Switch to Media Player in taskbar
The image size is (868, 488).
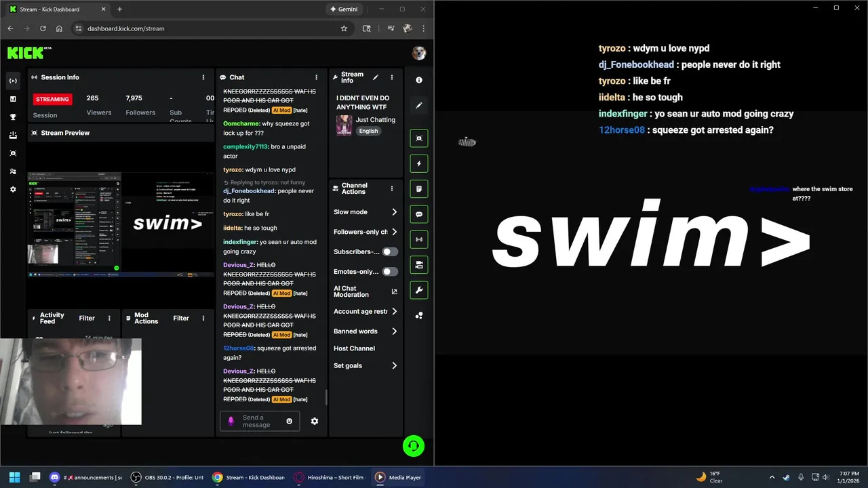coord(399,477)
